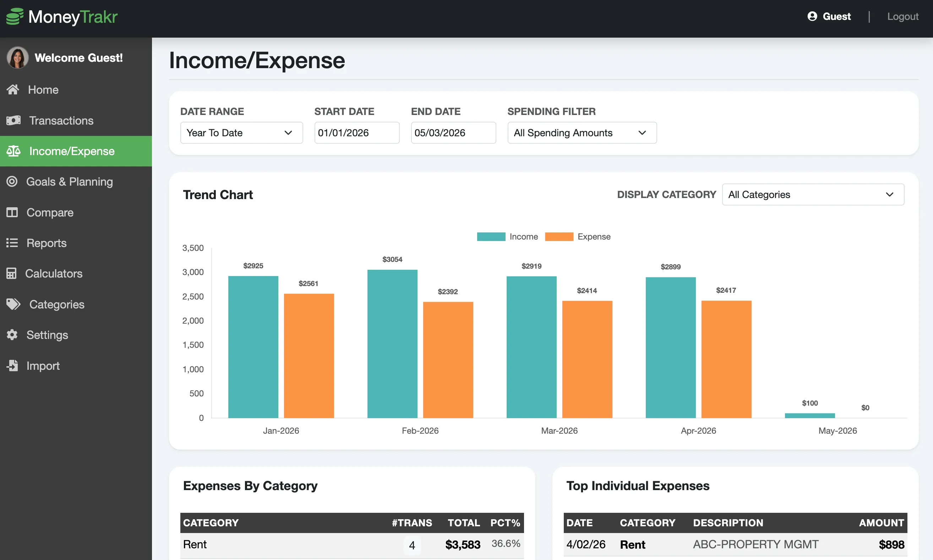This screenshot has height=560, width=933.
Task: Click the Transactions cash icon
Action: 13,120
